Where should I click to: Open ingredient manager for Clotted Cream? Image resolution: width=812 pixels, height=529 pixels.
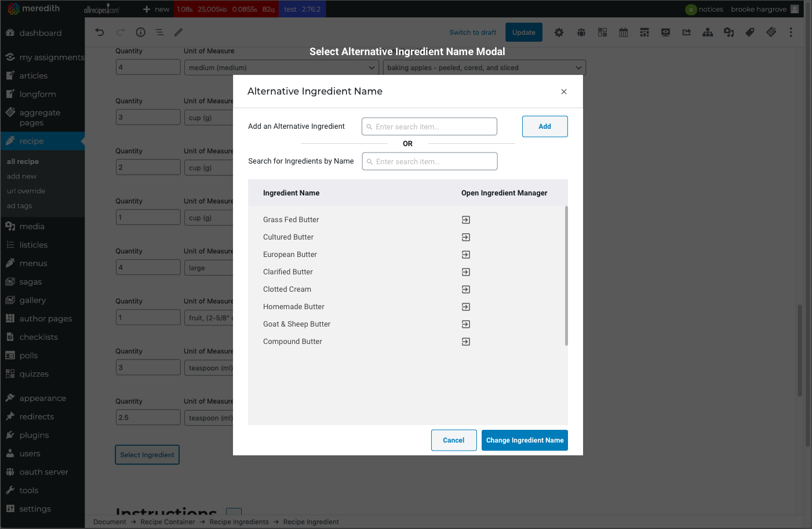coord(466,289)
